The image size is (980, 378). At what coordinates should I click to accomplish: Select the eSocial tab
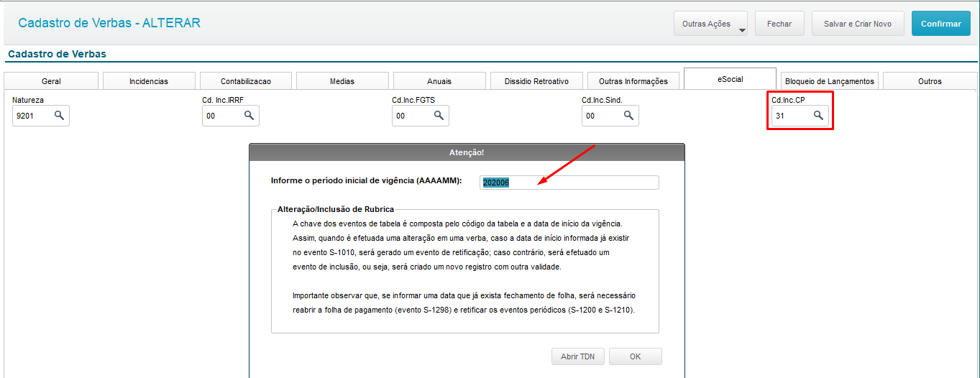coord(730,78)
